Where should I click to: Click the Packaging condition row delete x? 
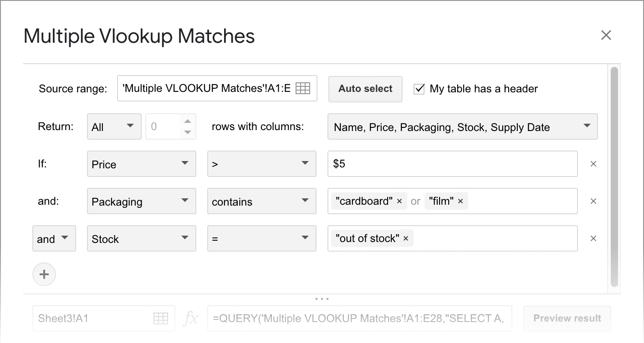pyautogui.click(x=593, y=201)
